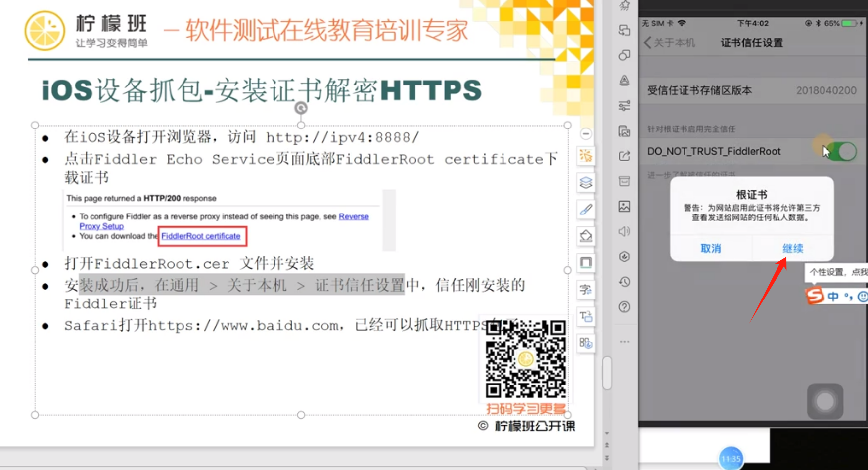Open the picture icon in right sidebar
This screenshot has width=868, height=470.
(x=624, y=207)
